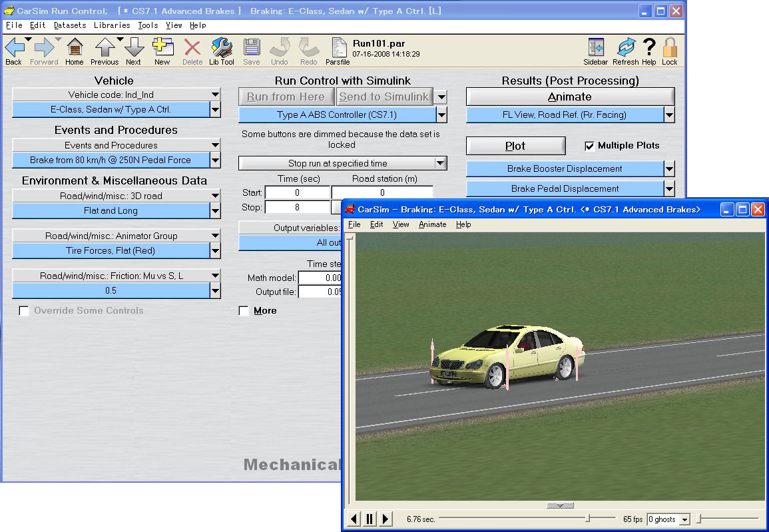Open ghosts count dropdown
The height and width of the screenshot is (532, 769).
(685, 519)
